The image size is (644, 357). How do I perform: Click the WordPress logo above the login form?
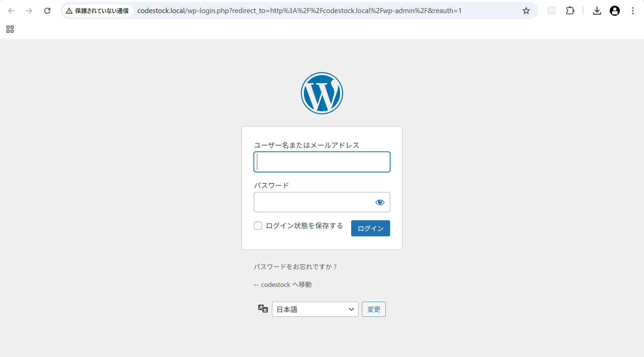[x=322, y=93]
